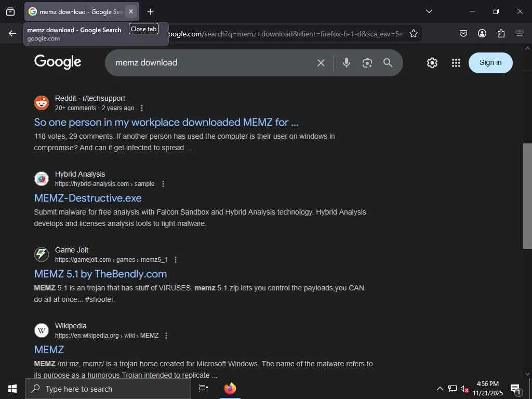Image resolution: width=532 pixels, height=399 pixels.
Task: Open the Reddit workplace downloaded MEMZ link
Action: tap(166, 122)
